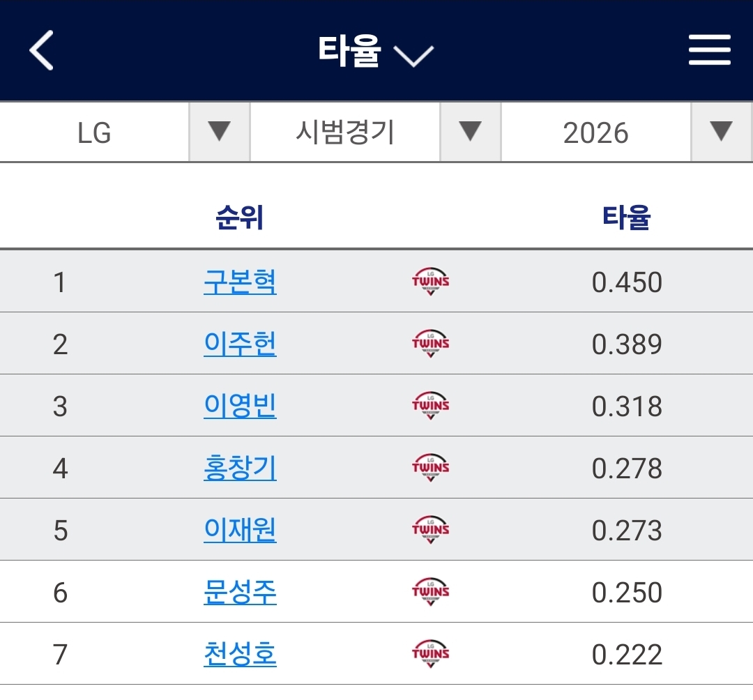The image size is (753, 700).
Task: Click LG Twins logo beside 이재원
Action: pos(430,530)
